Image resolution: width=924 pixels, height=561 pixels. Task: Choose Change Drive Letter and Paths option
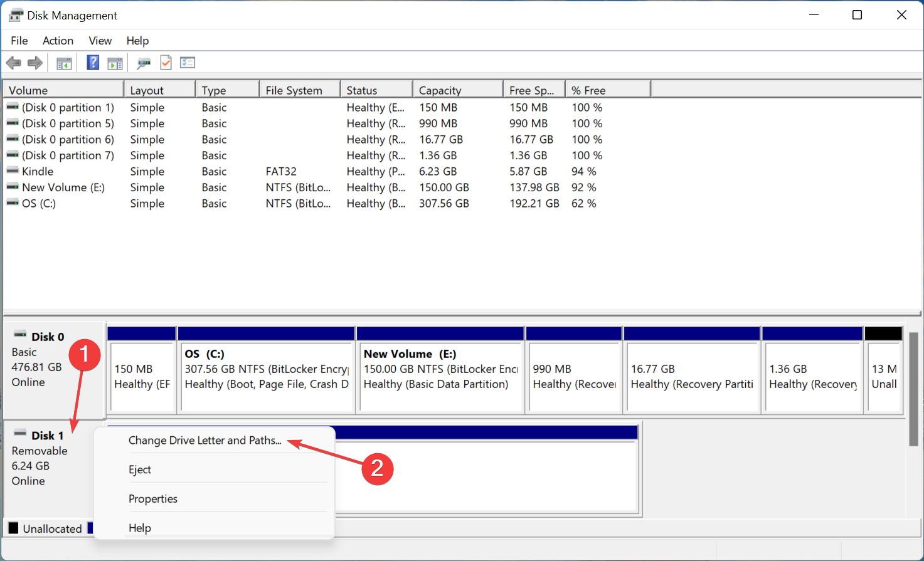204,441
